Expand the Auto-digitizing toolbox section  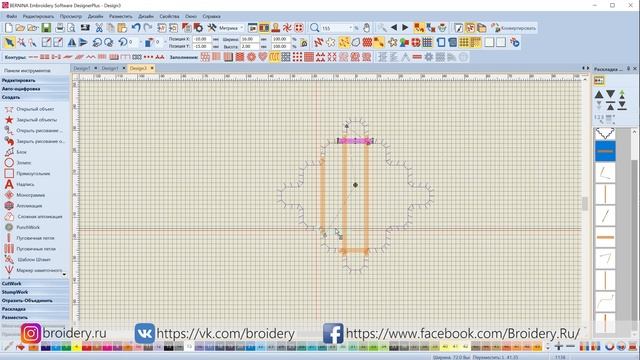click(x=35, y=89)
